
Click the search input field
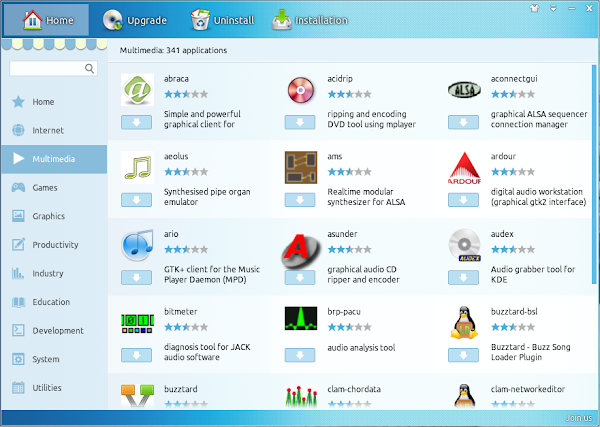tap(54, 68)
